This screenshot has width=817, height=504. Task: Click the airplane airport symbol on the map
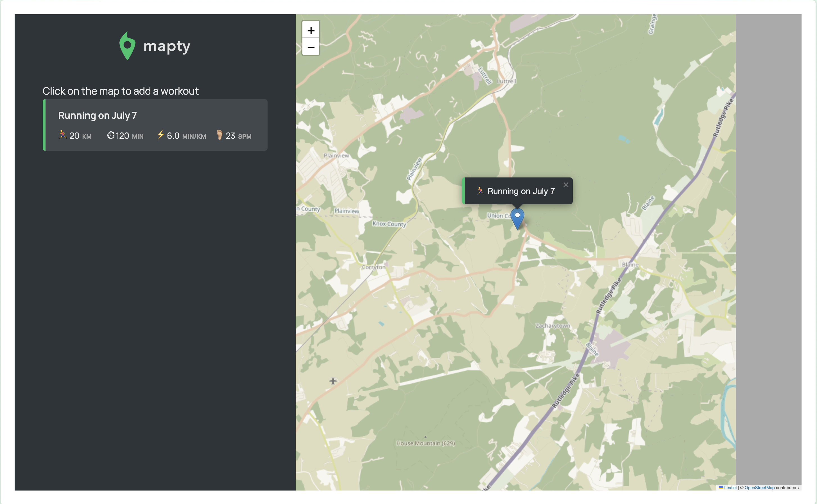click(332, 381)
